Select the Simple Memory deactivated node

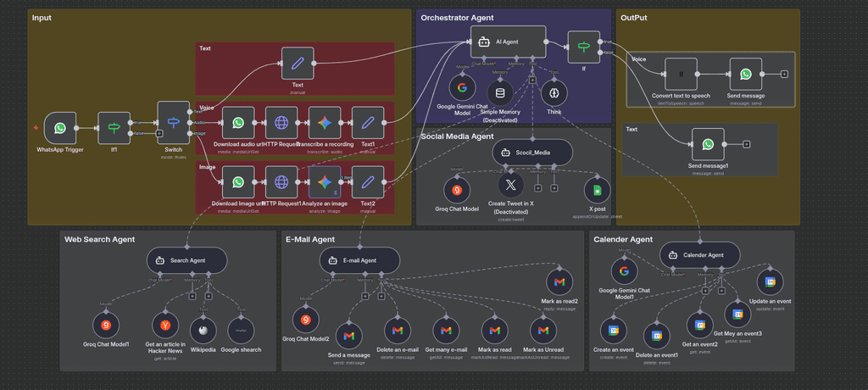pyautogui.click(x=498, y=92)
